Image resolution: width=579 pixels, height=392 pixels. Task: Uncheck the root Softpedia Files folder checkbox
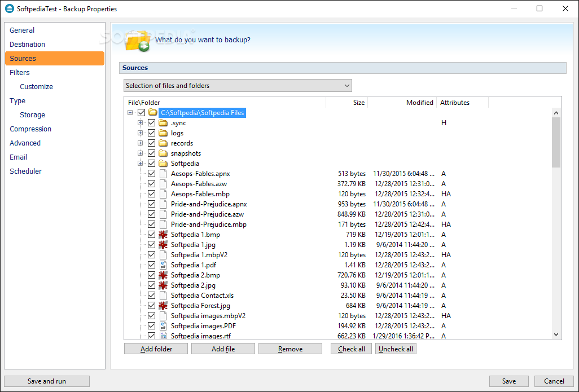pos(142,113)
